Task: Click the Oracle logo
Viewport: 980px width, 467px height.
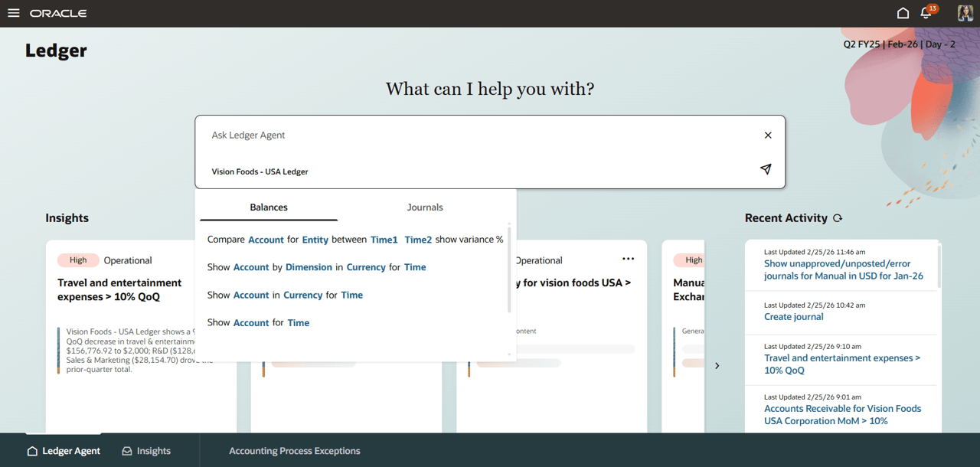Action: click(x=57, y=13)
